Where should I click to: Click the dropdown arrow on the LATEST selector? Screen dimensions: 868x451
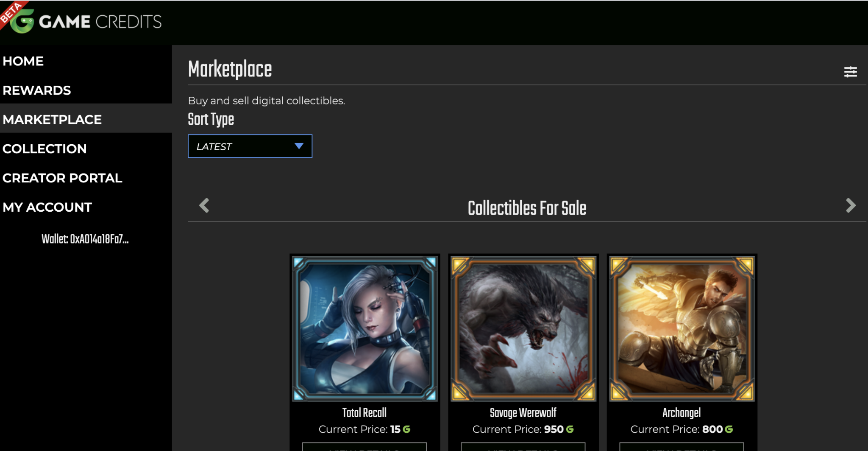tap(299, 146)
